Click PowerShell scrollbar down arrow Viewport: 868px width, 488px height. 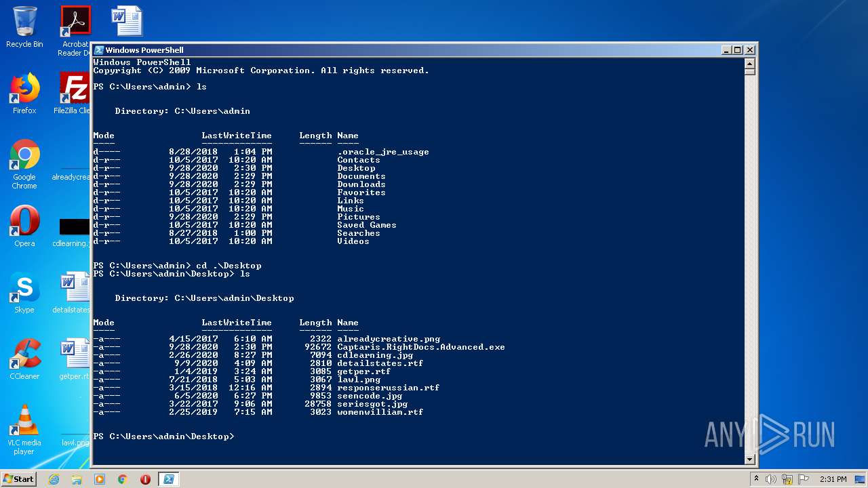coord(750,459)
